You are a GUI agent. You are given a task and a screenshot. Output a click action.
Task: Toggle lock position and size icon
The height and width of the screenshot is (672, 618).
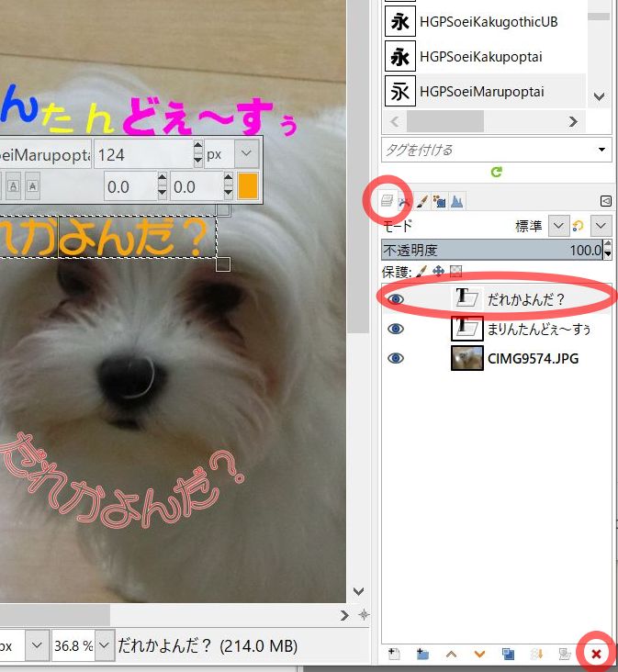point(438,271)
